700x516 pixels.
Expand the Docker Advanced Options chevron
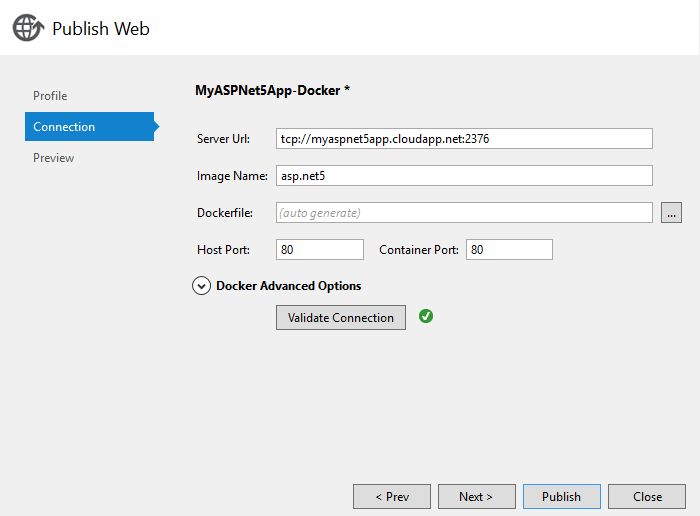[202, 286]
